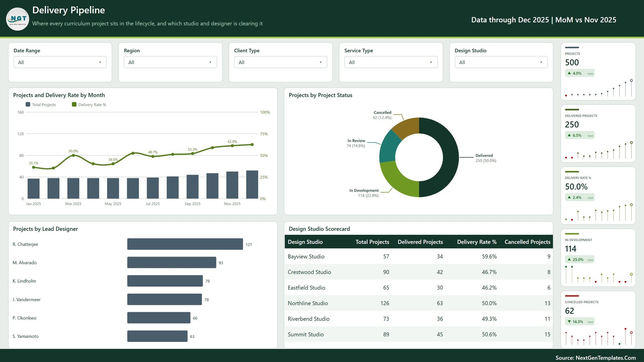The width and height of the screenshot is (644, 362).
Task: Click the Total Projects legend swatch
Action: tap(28, 105)
